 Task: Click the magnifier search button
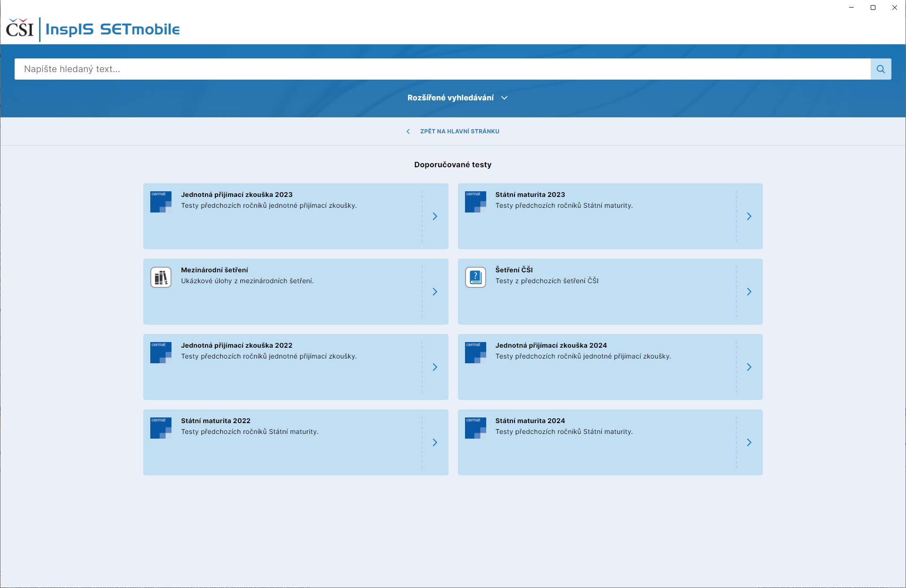pyautogui.click(x=880, y=69)
